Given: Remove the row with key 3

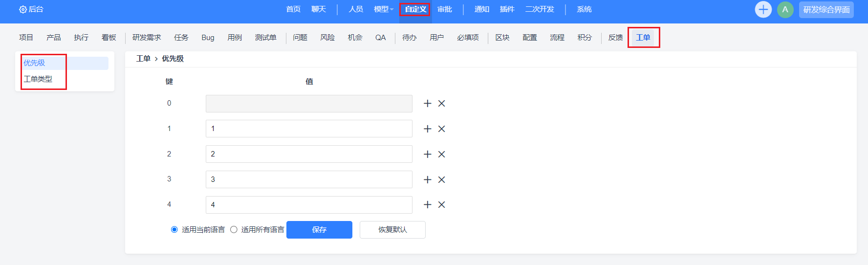Looking at the screenshot, I should (x=442, y=180).
